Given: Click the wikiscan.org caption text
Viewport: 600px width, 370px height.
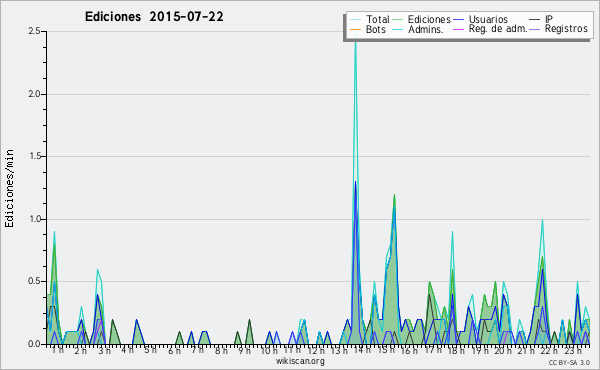Looking at the screenshot, I should pos(300,361).
